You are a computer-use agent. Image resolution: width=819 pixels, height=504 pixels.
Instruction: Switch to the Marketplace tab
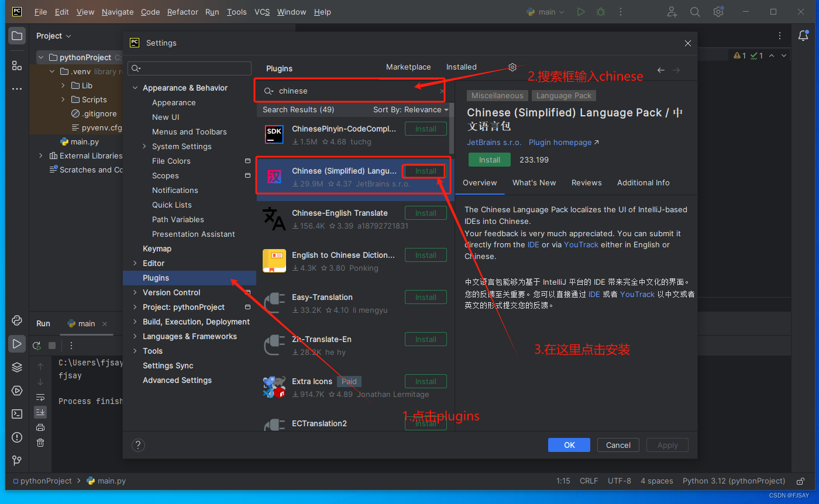[x=408, y=67]
